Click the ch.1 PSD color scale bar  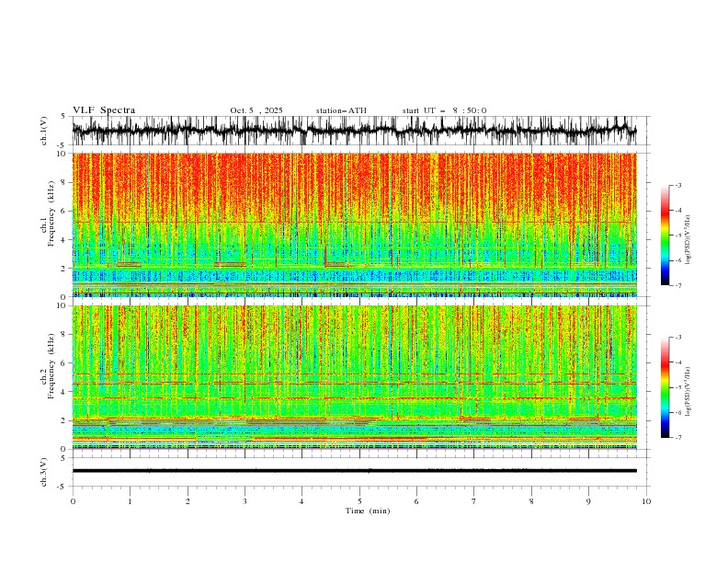(665, 236)
